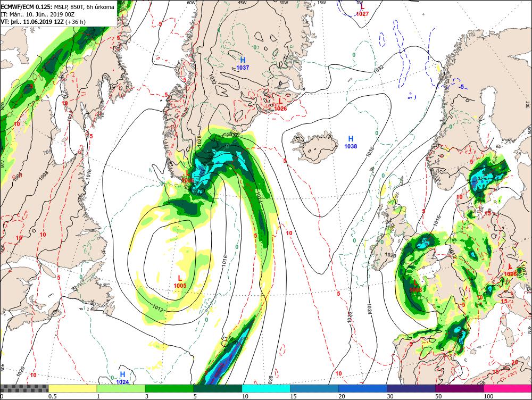Click the yellow 0.5–1 mm legend swatch

72,388
